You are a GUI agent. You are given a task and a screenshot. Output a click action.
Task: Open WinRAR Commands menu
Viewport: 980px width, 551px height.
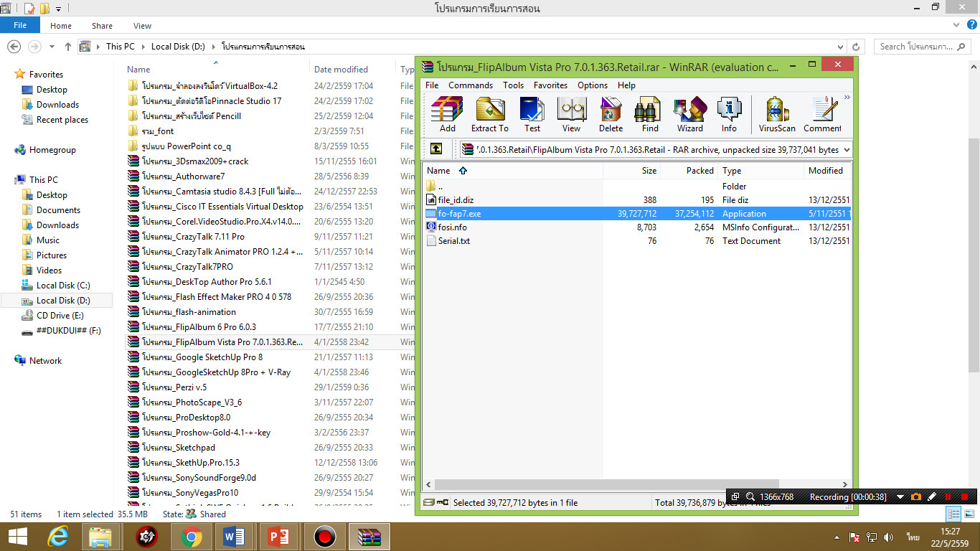(471, 85)
